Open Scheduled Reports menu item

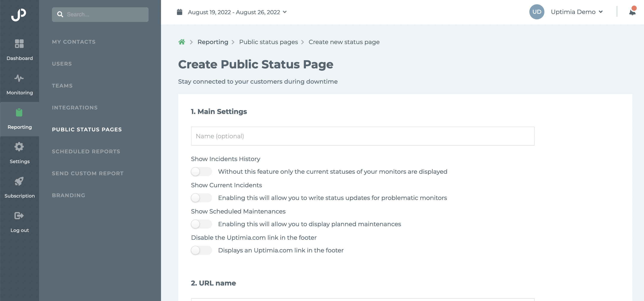(x=86, y=151)
